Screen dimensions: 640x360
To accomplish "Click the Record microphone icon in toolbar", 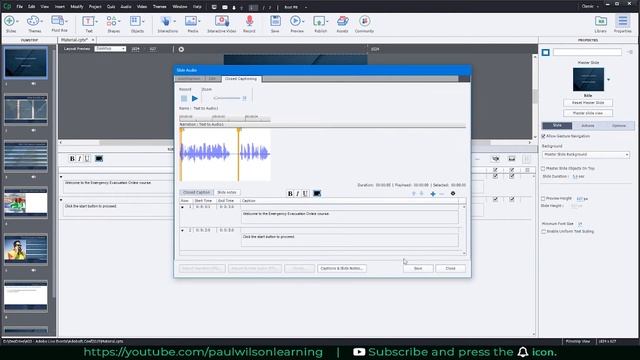I will (249, 21).
